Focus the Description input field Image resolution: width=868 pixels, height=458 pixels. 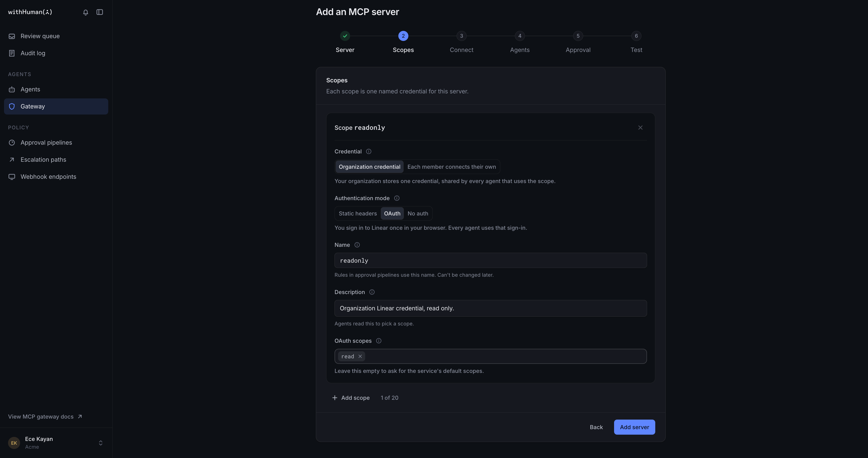490,308
